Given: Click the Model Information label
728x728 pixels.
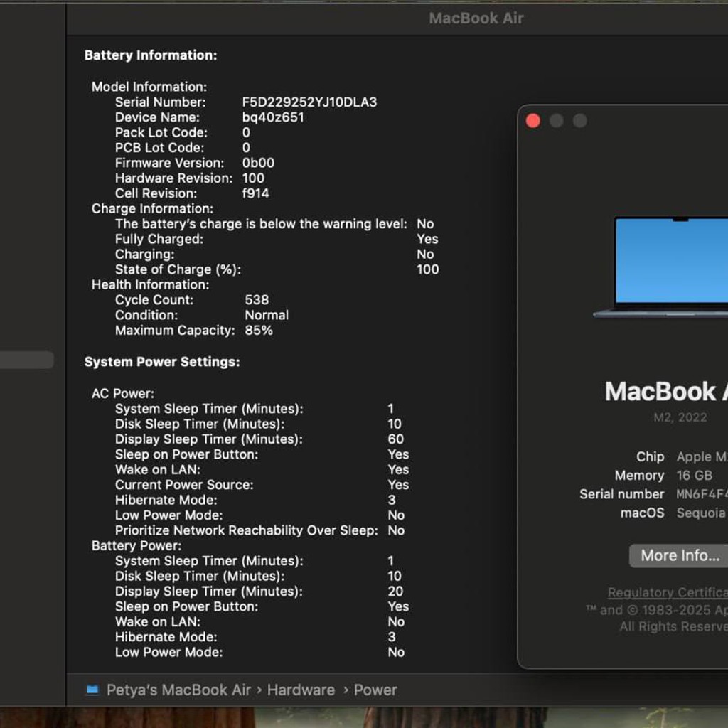Looking at the screenshot, I should click(x=149, y=87).
